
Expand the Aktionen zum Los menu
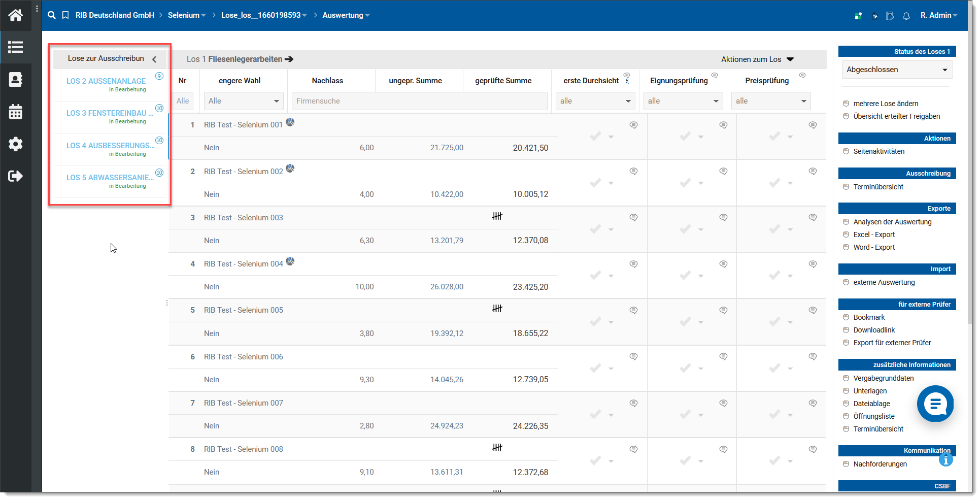click(757, 59)
